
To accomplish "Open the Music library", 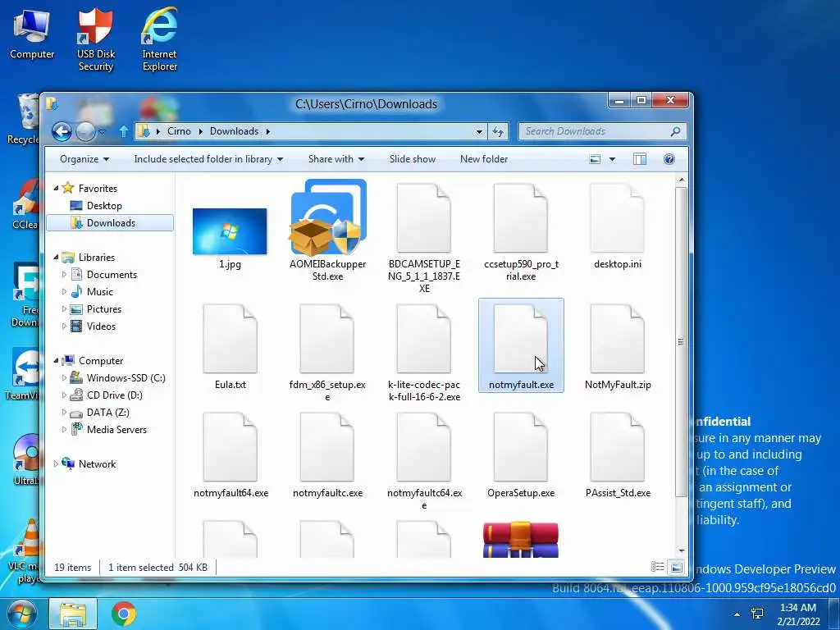I will tap(99, 292).
